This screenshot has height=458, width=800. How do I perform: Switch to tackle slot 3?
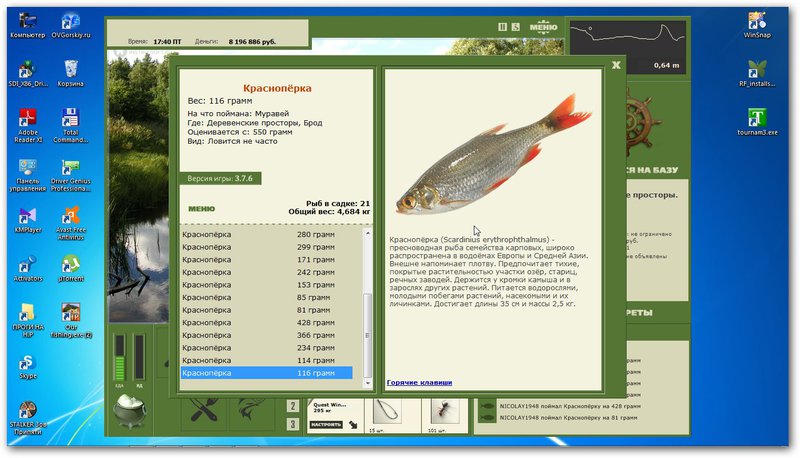[x=292, y=424]
